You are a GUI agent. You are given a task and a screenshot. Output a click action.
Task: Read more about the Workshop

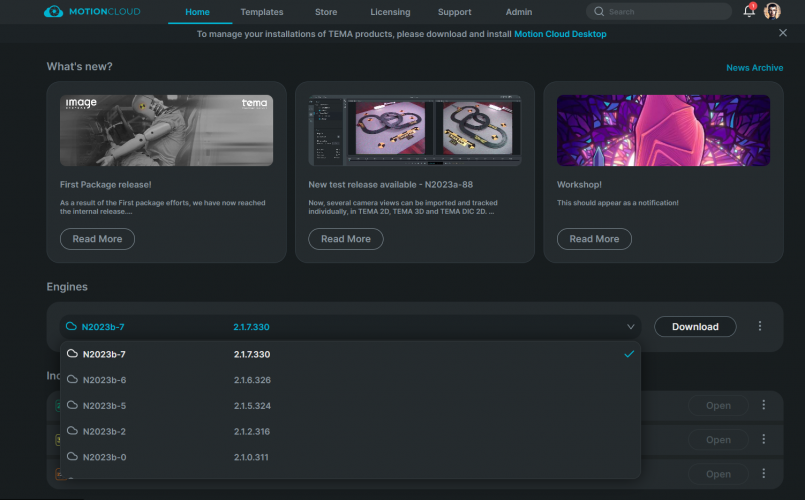(x=594, y=239)
